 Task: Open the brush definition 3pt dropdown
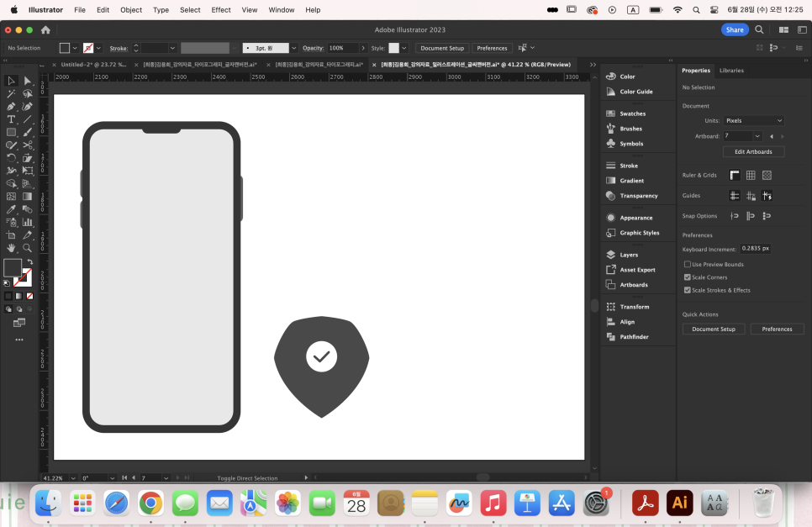click(x=293, y=48)
